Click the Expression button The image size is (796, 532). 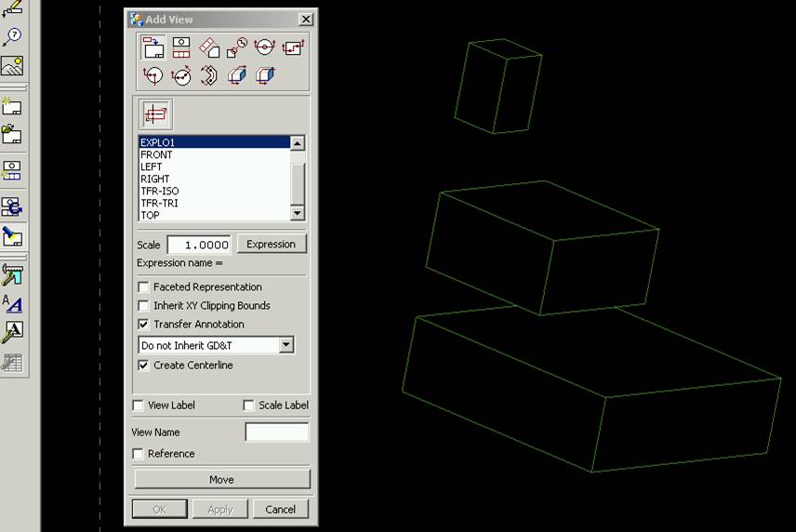[272, 245]
